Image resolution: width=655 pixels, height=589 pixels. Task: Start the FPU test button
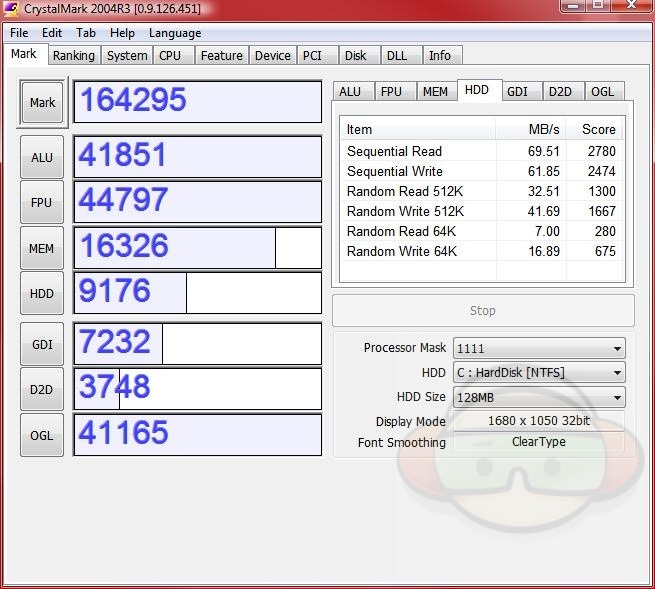[x=42, y=203]
